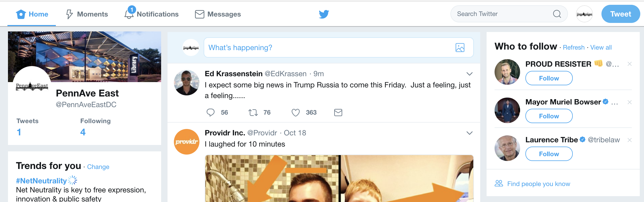The width and height of the screenshot is (644, 202).
Task: Open the Messages tab
Action: pos(218,14)
